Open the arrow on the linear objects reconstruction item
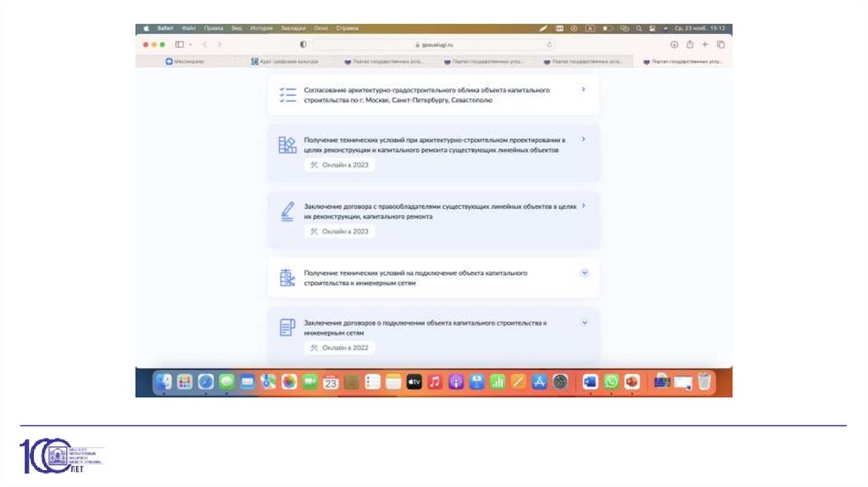Image resolution: width=868 pixels, height=487 pixels. (584, 138)
